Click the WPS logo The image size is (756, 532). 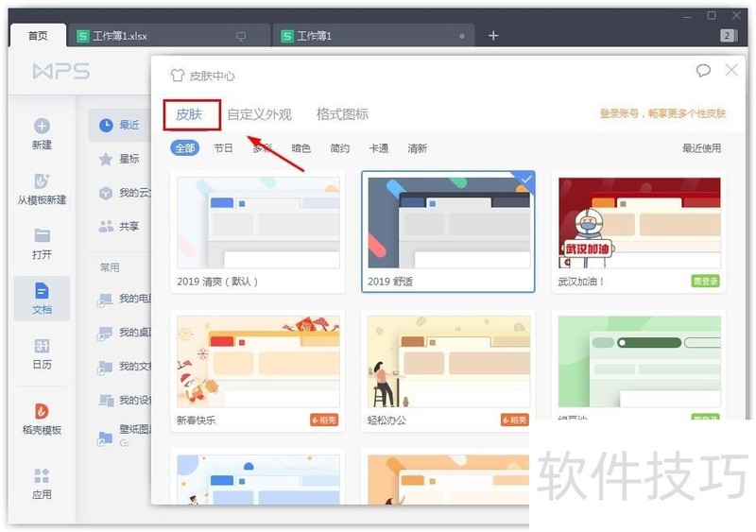tap(61, 72)
